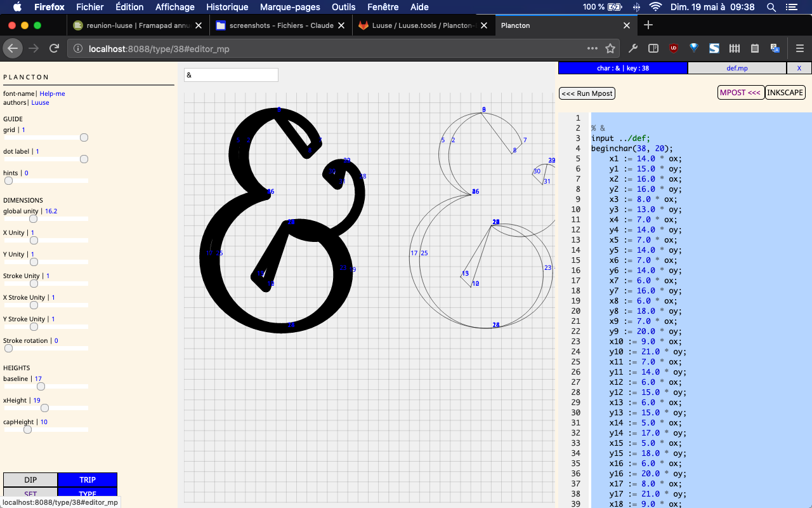This screenshot has width=812, height=508.
Task: Close the editor with the X tab
Action: pyautogui.click(x=799, y=68)
